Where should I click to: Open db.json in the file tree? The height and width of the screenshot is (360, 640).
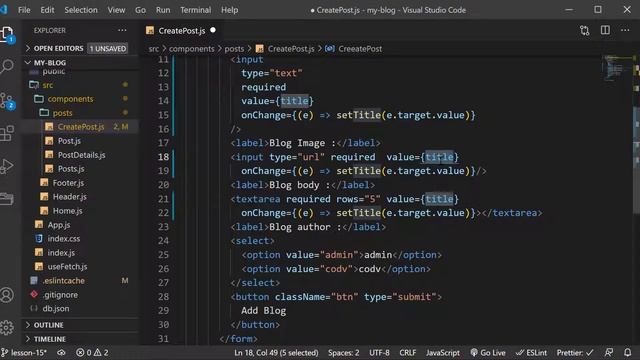click(x=56, y=309)
